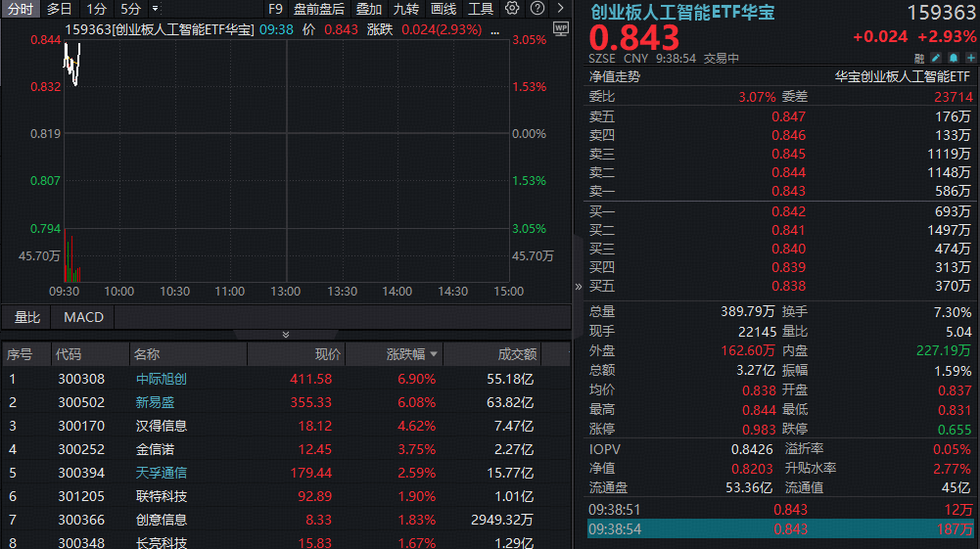
Task: Sort by 涨跌幅 column header
Action: (405, 354)
